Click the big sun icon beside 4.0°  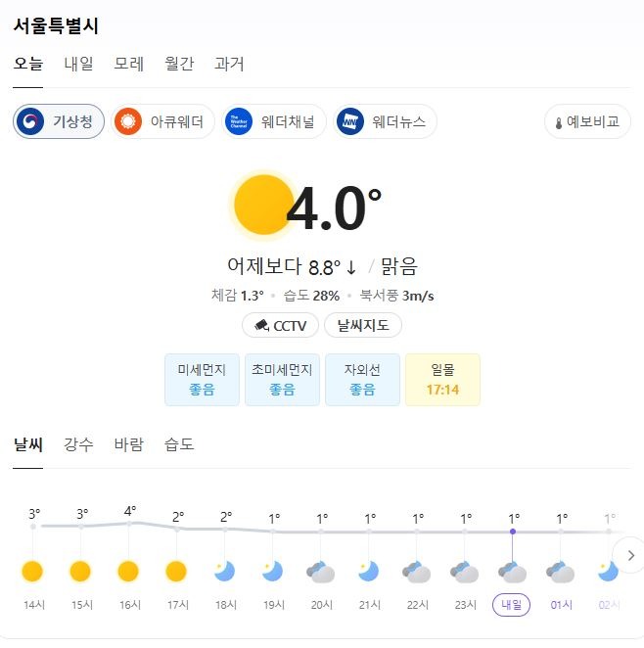click(263, 205)
